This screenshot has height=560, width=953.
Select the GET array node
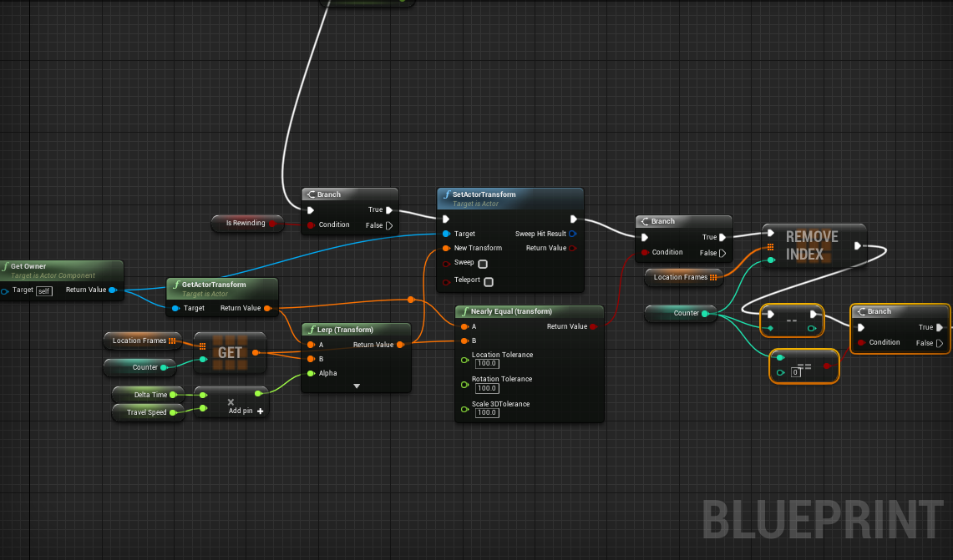[x=230, y=353]
